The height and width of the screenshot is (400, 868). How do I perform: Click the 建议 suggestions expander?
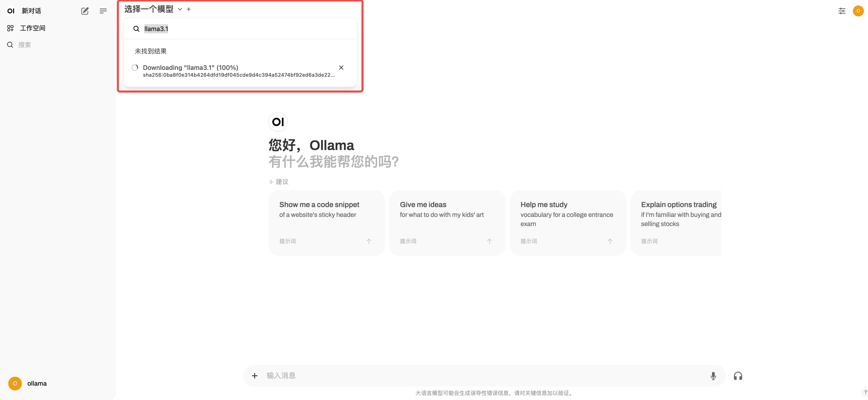(279, 182)
